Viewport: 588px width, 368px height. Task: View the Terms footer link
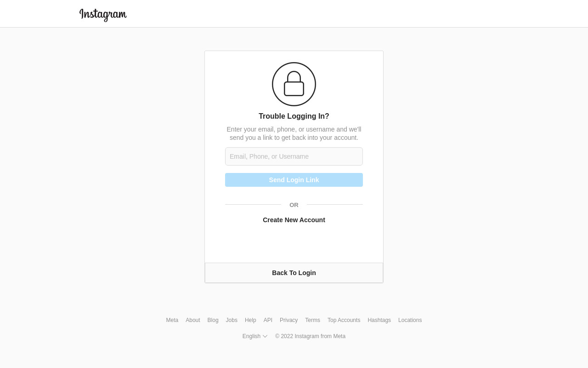point(312,320)
